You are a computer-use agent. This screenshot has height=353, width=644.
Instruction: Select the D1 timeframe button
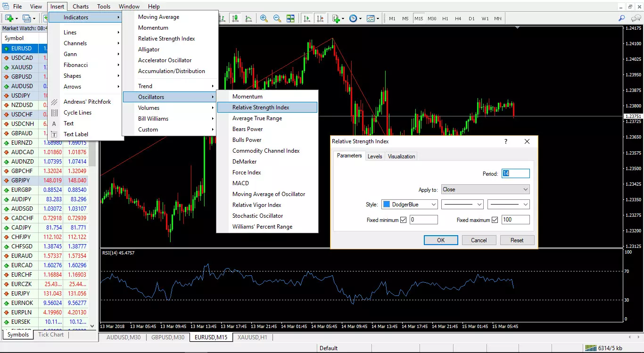471,18
